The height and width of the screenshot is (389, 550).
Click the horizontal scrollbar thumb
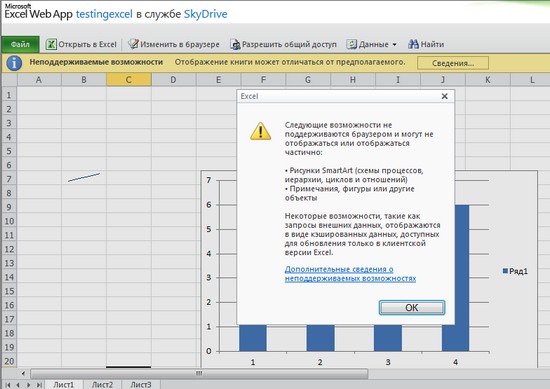(199, 373)
